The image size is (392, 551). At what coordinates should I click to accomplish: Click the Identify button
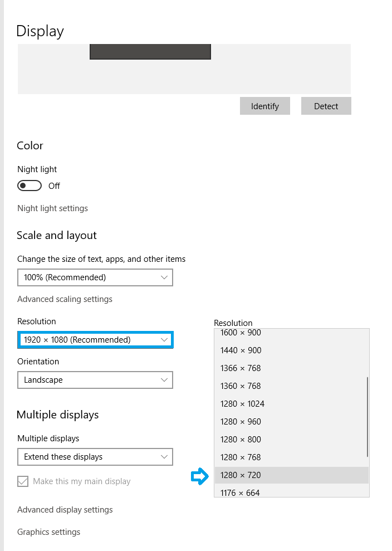click(265, 106)
